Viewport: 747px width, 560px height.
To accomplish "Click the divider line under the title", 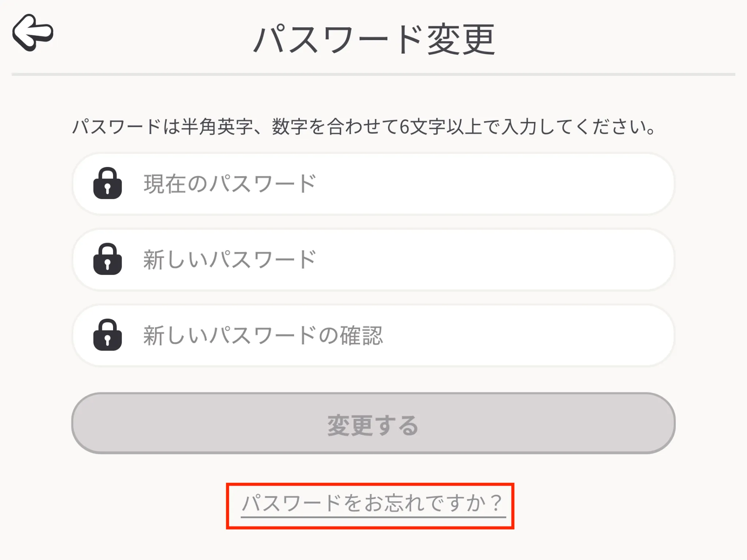I will coord(373,74).
